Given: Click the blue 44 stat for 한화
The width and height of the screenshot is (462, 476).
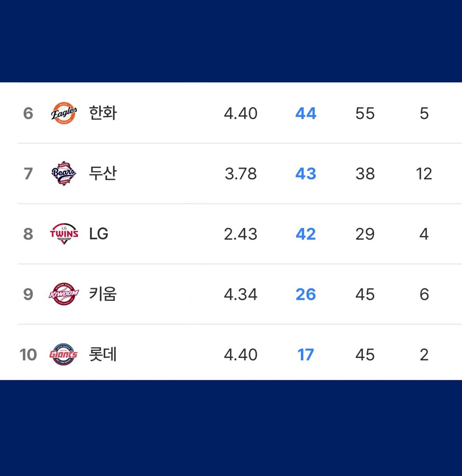Looking at the screenshot, I should coord(305,113).
